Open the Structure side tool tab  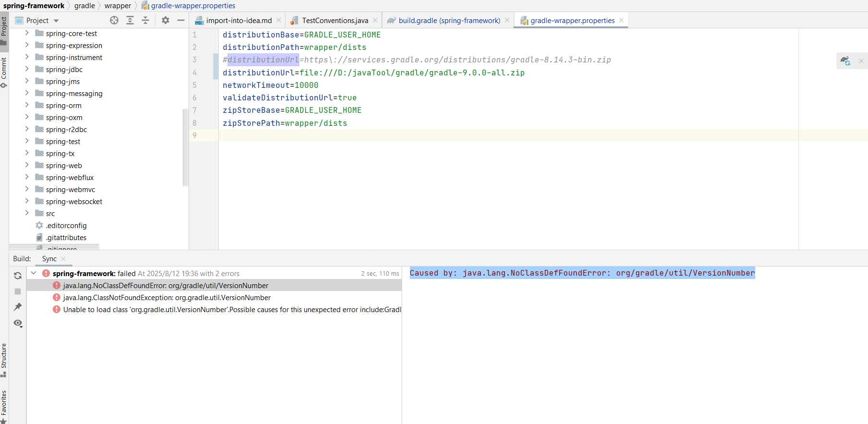[x=4, y=360]
